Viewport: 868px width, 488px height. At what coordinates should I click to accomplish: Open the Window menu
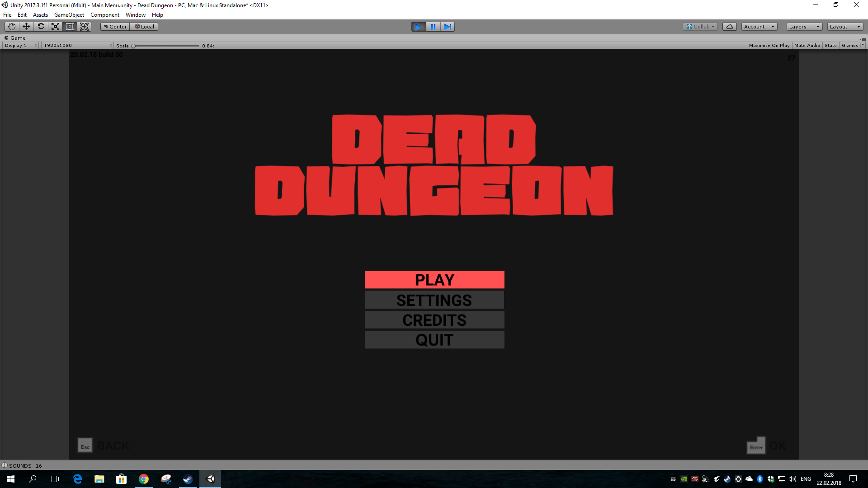(x=136, y=15)
